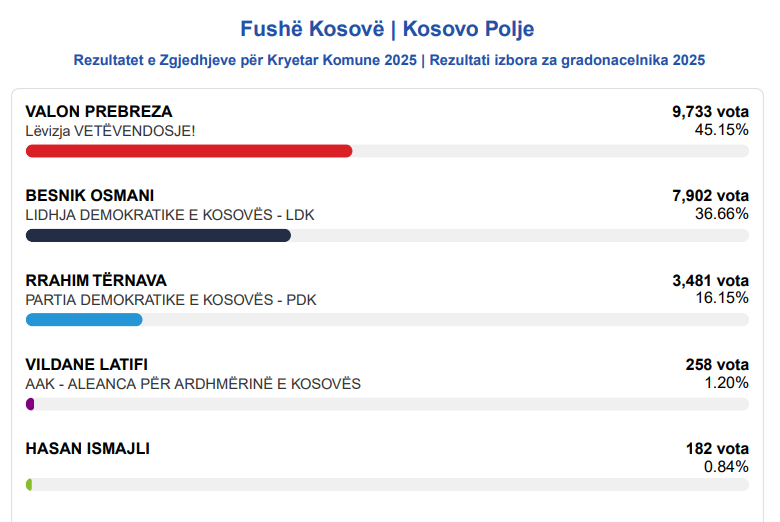Click the 2025 mayoral election results subtitle

pos(389,60)
